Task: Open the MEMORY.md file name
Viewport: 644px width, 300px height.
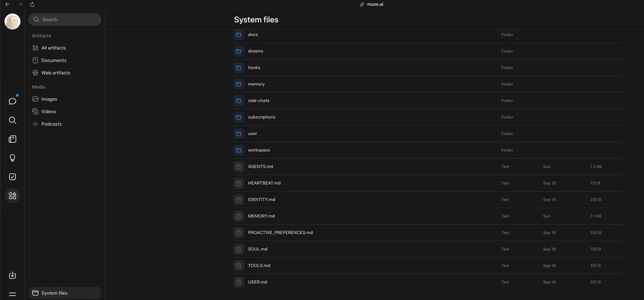Action: (261, 216)
